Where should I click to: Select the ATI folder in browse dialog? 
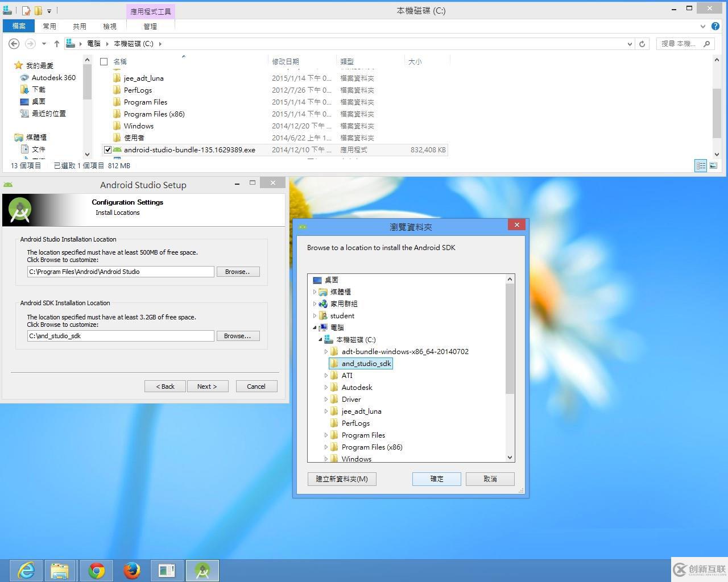347,375
